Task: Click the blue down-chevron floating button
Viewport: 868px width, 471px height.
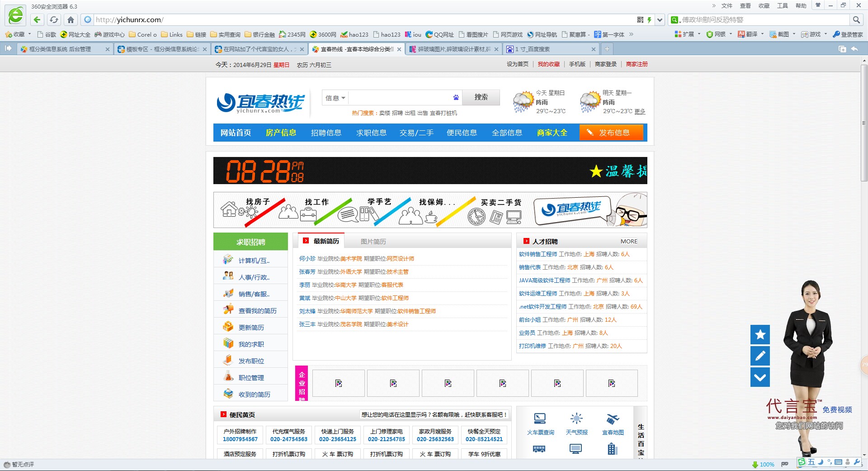Action: point(760,377)
